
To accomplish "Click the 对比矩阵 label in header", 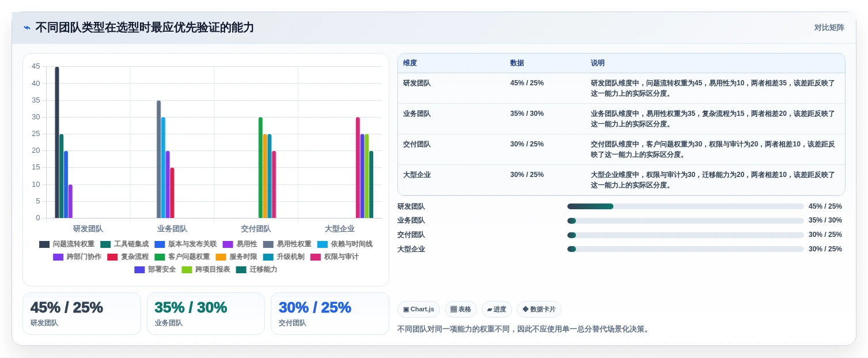I will pyautogui.click(x=829, y=28).
